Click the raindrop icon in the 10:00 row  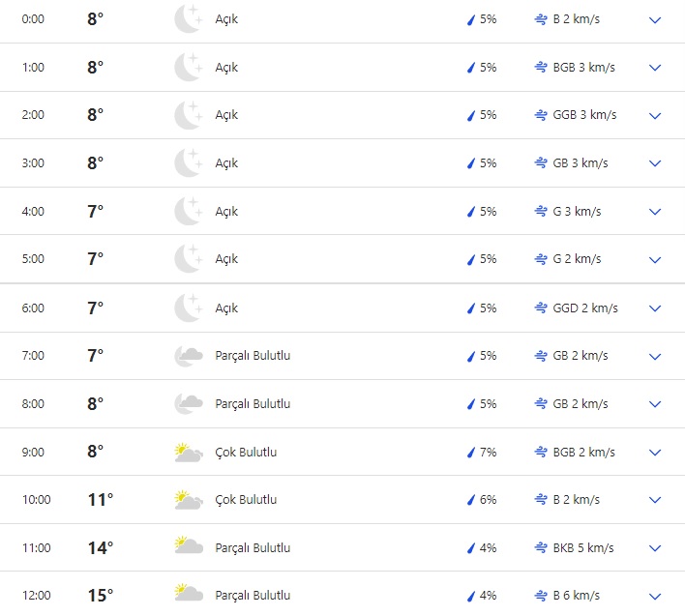[471, 500]
